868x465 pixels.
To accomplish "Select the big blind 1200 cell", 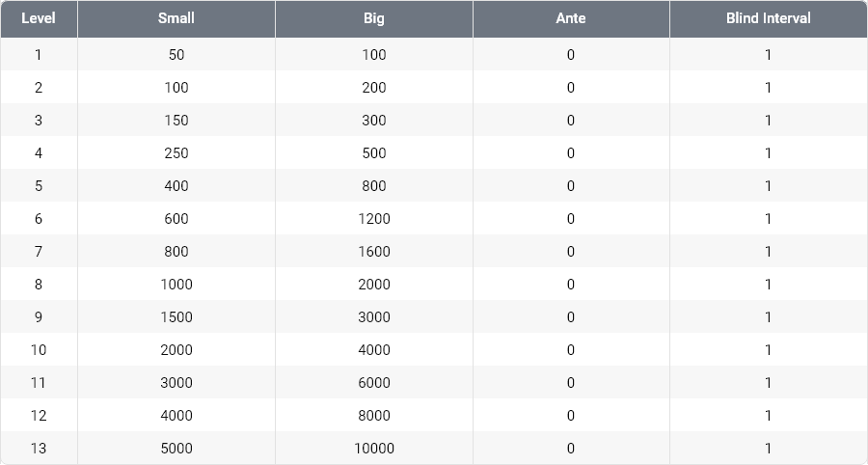I will [x=374, y=219].
